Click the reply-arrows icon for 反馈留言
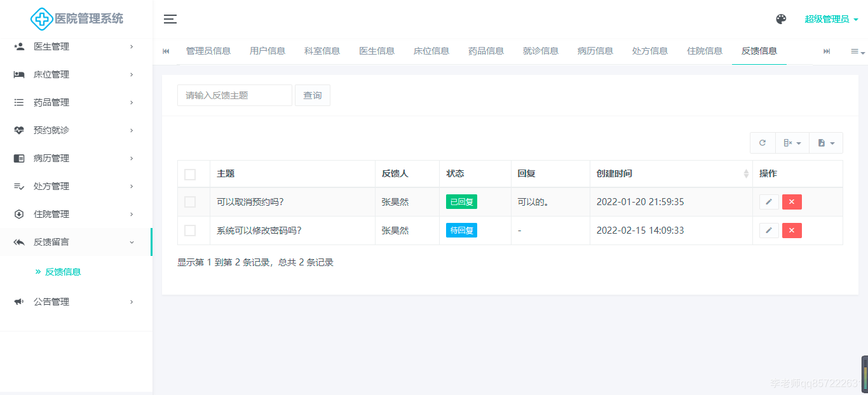868x395 pixels. 19,242
